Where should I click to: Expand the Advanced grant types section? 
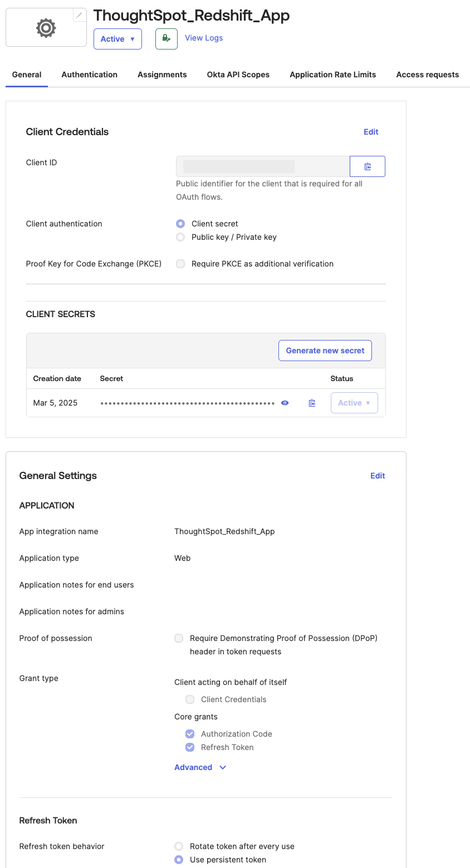pos(200,767)
